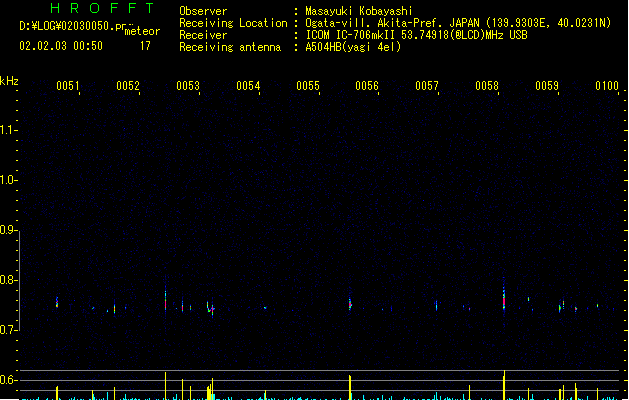Click the 0100 time marker
This screenshot has width=629, height=400.
coord(607,86)
